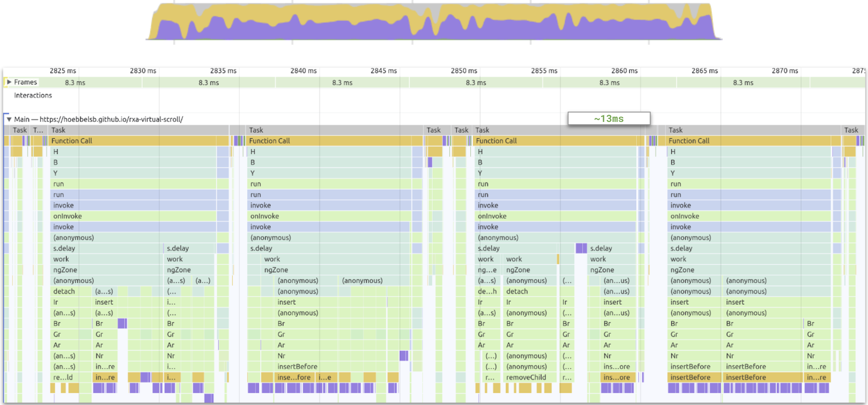Select the truncated (a…) call entry
Viewport: 868px width, 405px height.
(203, 280)
